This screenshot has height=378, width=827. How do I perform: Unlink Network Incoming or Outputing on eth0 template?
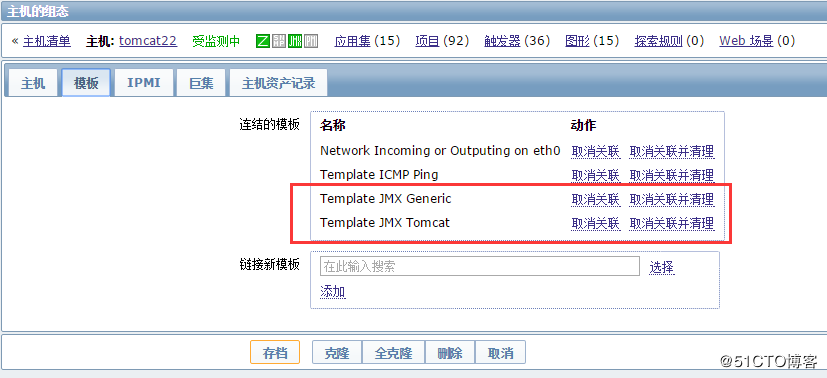click(595, 151)
